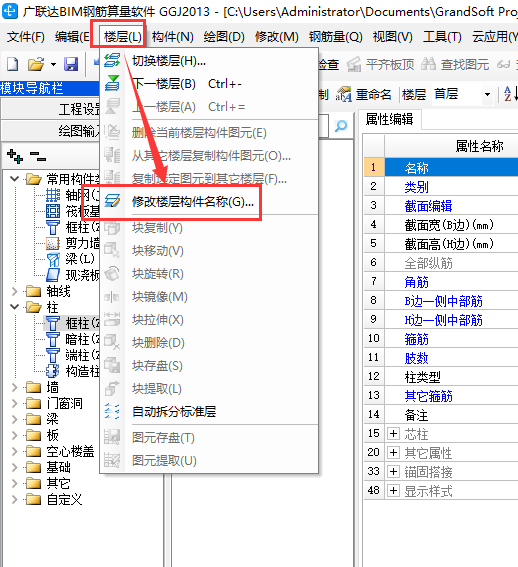Expand the 芯柱 property group
Viewport: 518px width, 567px height.
coord(393,433)
